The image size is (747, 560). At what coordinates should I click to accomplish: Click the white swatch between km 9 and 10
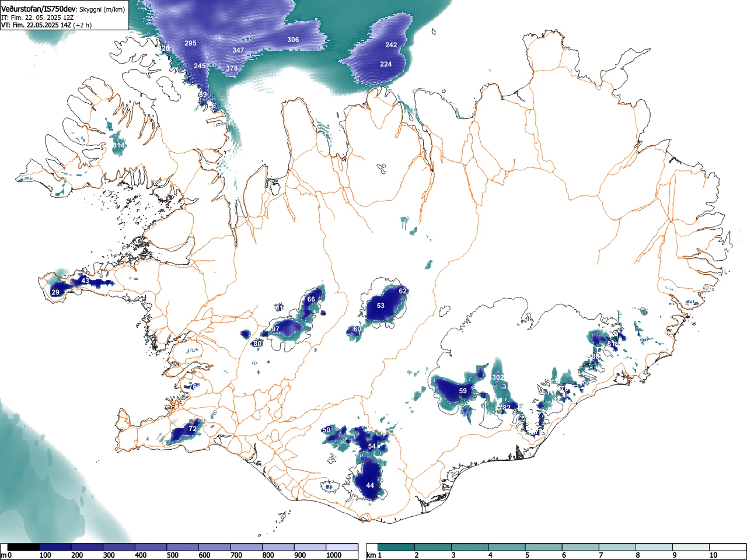[x=690, y=548]
